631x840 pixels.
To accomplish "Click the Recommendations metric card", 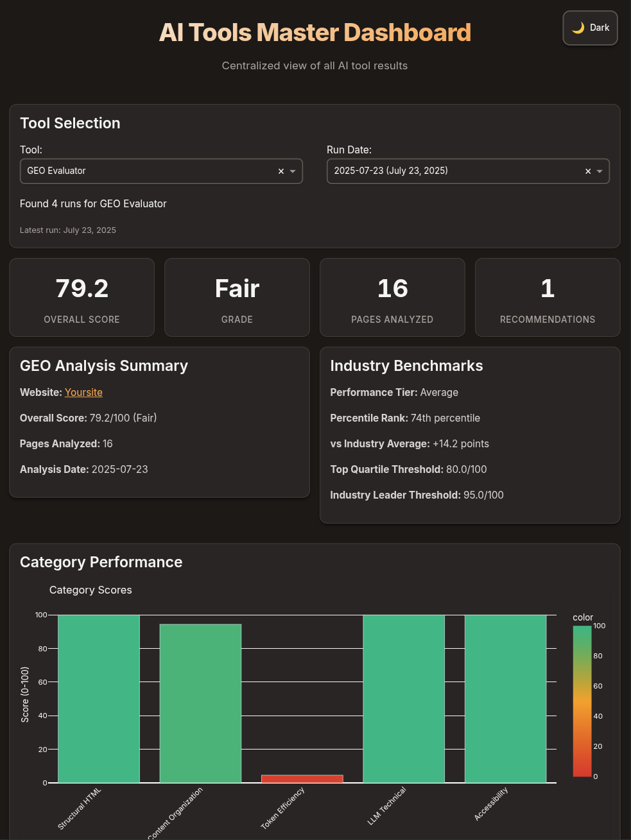I will pyautogui.click(x=548, y=297).
